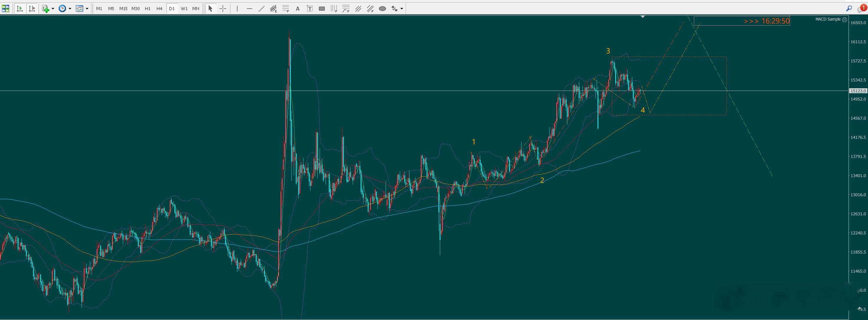Switch to the H4 timeframe
Image resolution: width=868 pixels, height=320 pixels.
[159, 9]
